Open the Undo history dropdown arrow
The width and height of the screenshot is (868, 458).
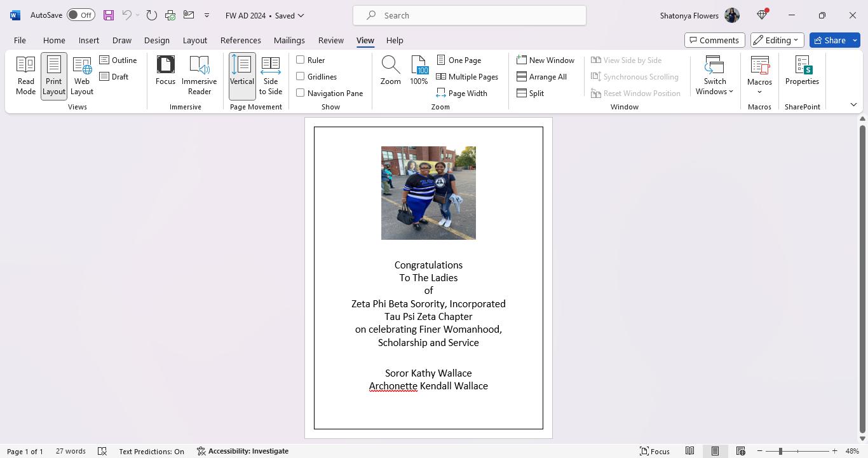[137, 15]
